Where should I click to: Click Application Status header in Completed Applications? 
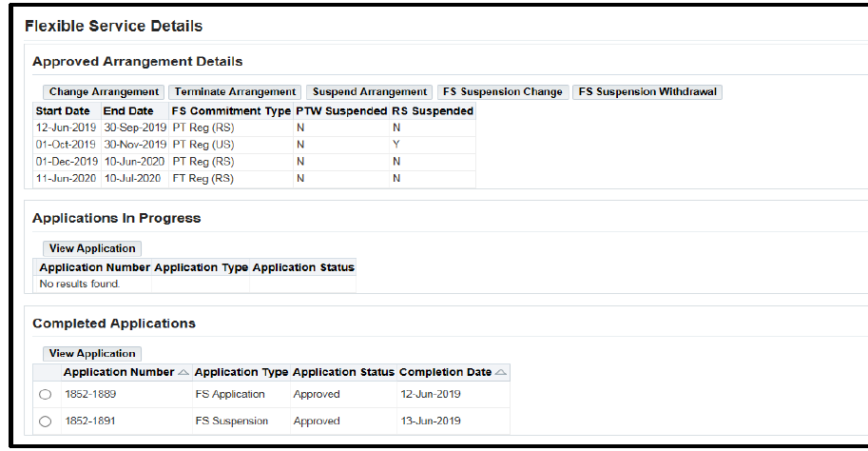[x=343, y=372]
